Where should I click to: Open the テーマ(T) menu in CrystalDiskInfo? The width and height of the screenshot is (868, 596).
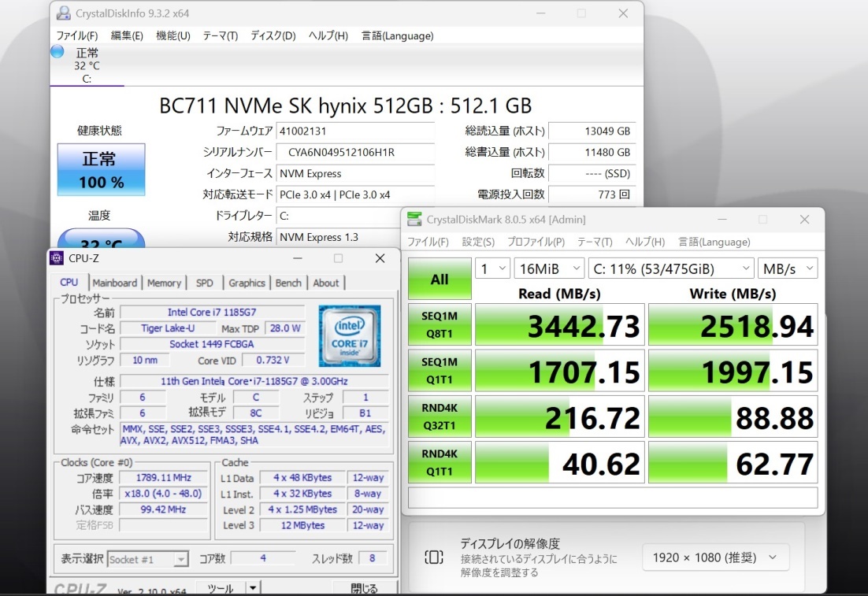tap(221, 36)
